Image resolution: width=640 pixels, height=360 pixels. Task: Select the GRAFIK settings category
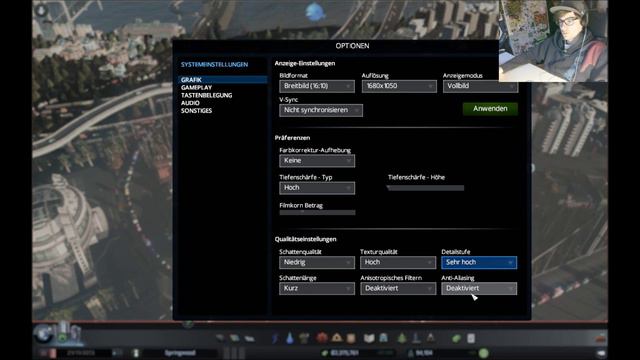tap(223, 80)
